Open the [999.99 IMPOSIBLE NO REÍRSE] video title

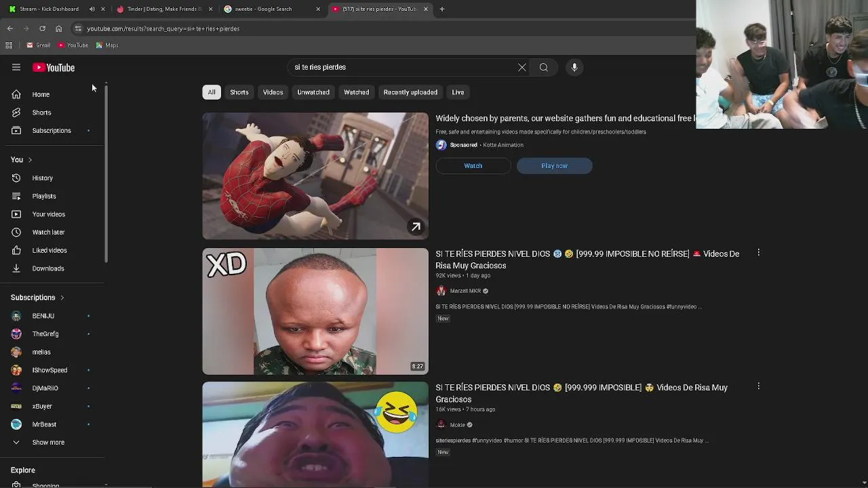coord(587,260)
